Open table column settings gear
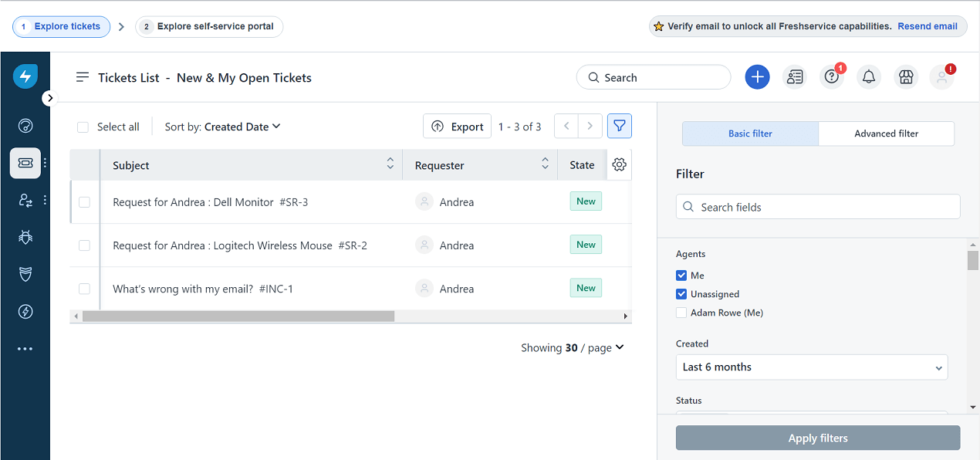This screenshot has width=980, height=460. [619, 164]
